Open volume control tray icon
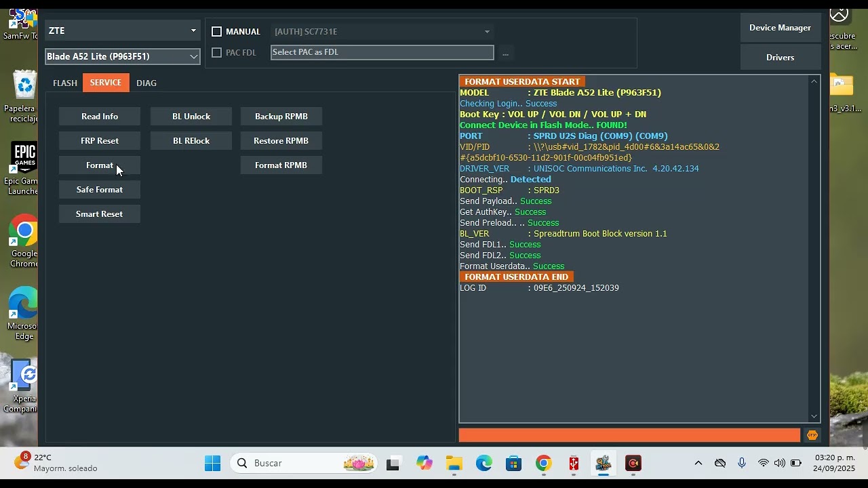This screenshot has height=488, width=868. (x=780, y=463)
